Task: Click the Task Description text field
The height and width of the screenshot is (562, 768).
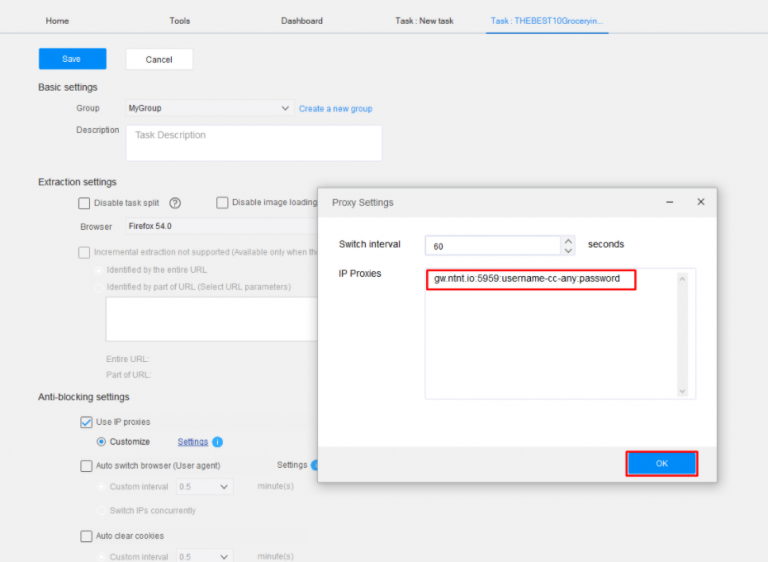Action: [254, 143]
